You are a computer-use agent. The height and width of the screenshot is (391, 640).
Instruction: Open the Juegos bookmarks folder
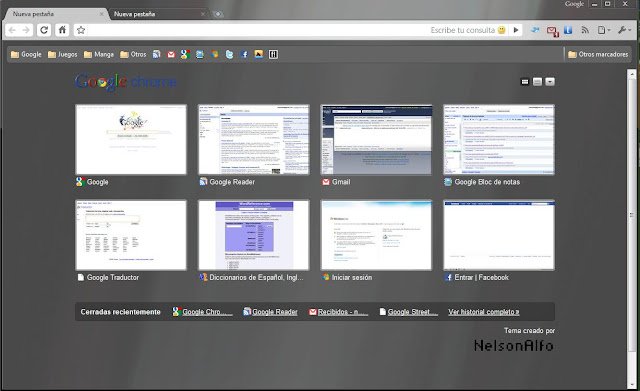coord(62,54)
